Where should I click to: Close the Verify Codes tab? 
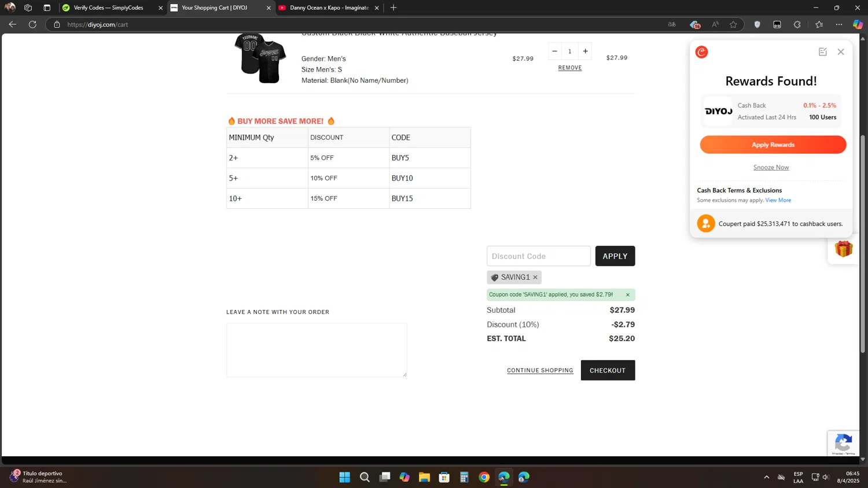[x=161, y=8]
